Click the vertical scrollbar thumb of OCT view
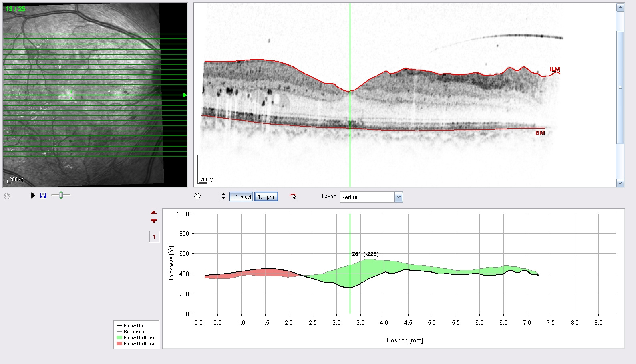Screen dimensions: 636x364 [620, 87]
